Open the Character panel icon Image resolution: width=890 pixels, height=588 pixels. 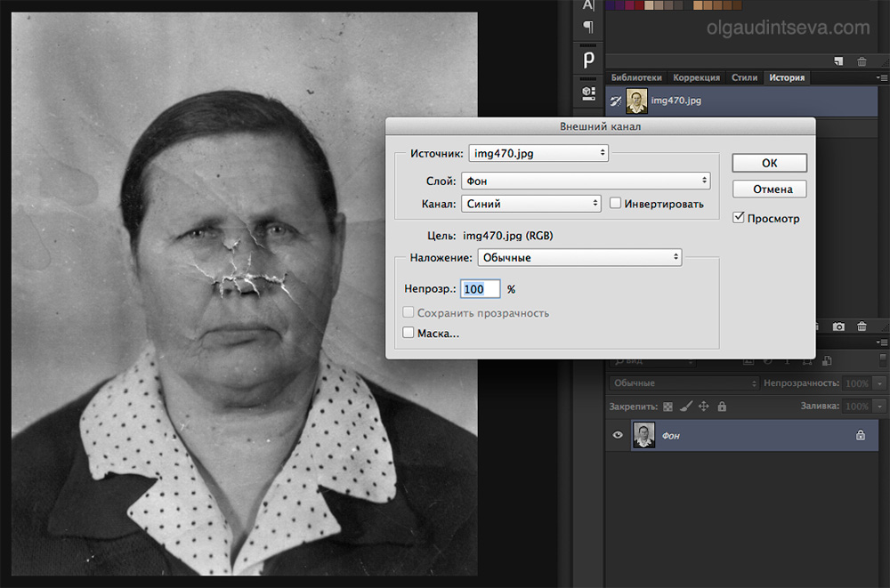(x=588, y=7)
